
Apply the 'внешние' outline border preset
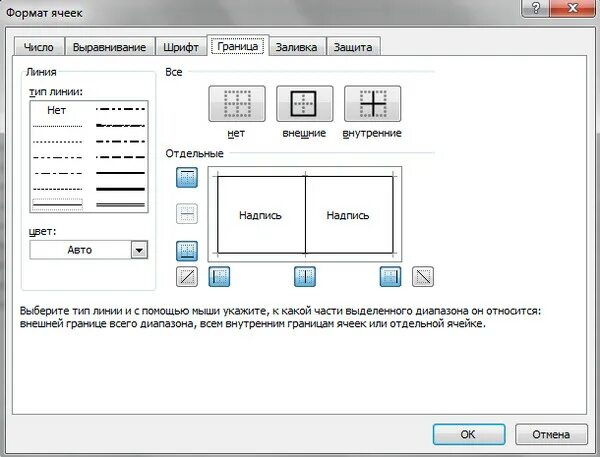click(x=305, y=104)
